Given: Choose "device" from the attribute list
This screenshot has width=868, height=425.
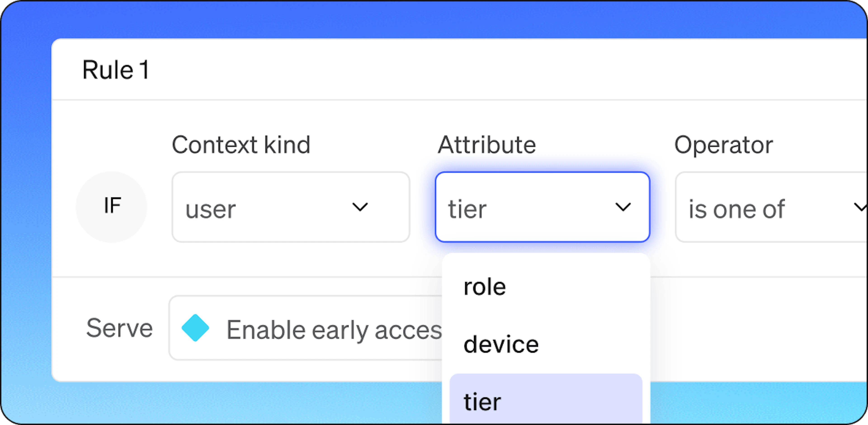Looking at the screenshot, I should coord(546,344).
